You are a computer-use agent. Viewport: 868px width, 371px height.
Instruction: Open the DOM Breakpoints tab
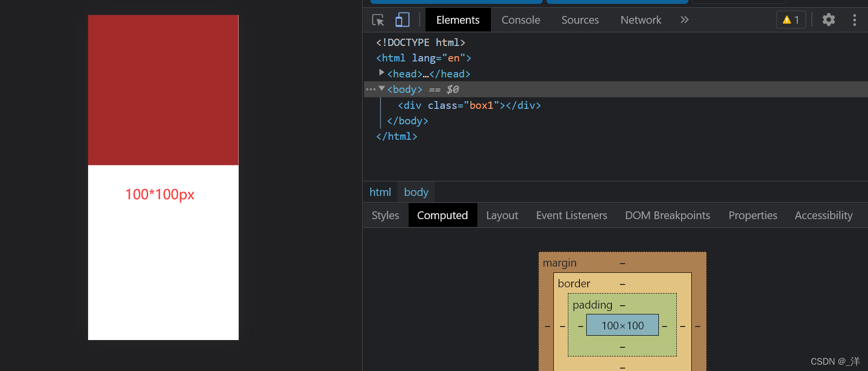click(x=668, y=215)
